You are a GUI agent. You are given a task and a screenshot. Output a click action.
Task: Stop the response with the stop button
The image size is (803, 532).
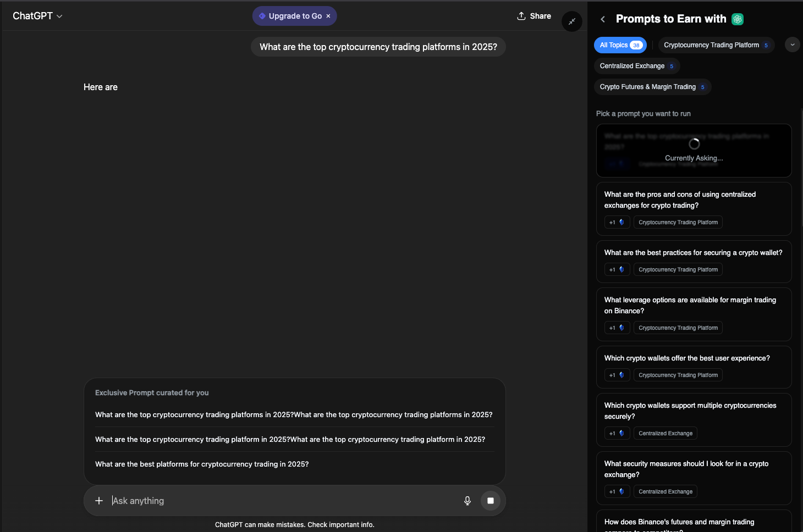(490, 501)
